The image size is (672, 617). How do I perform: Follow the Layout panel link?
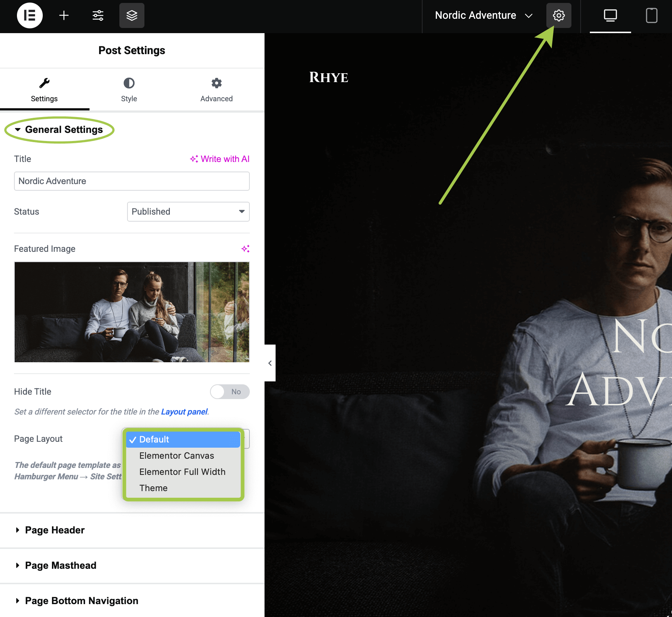(184, 412)
